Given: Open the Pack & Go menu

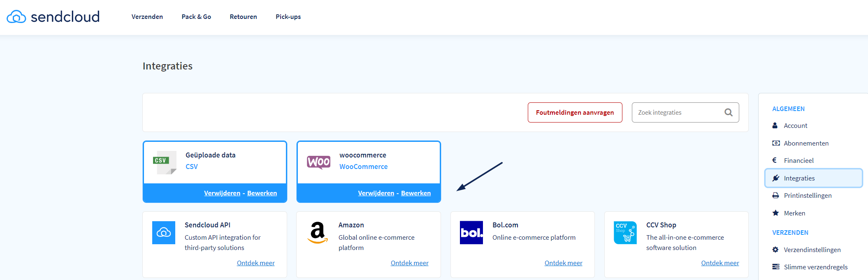Looking at the screenshot, I should click(x=196, y=17).
